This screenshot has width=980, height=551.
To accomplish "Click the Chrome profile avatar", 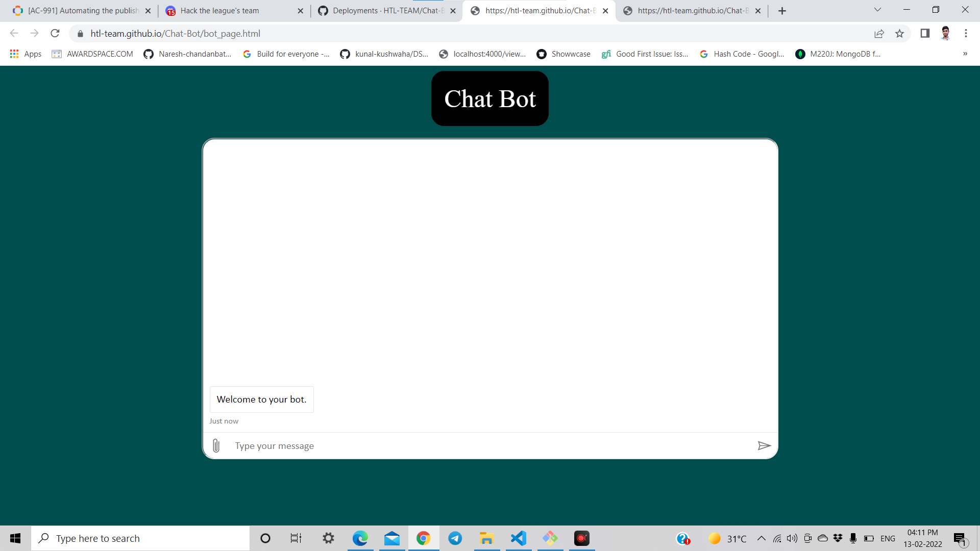I will 945,34.
